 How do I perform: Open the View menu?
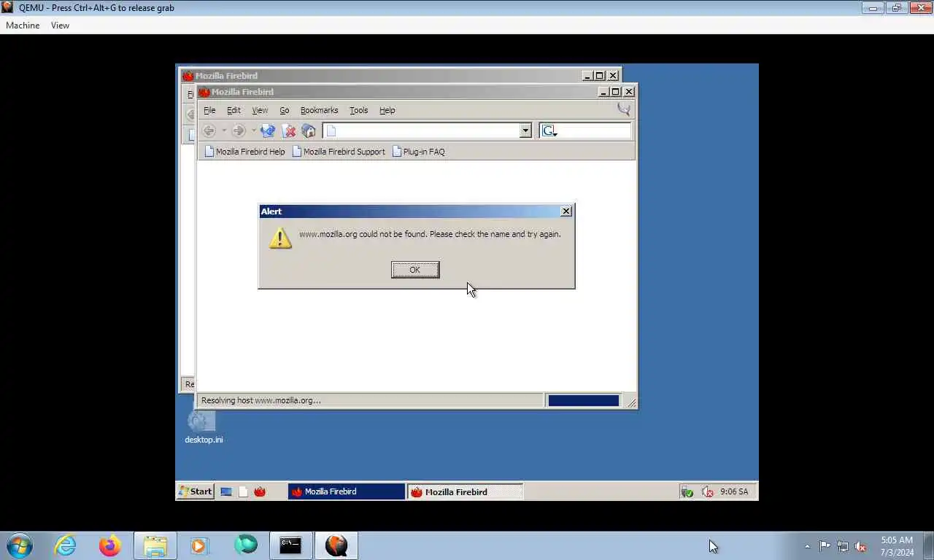coord(260,110)
